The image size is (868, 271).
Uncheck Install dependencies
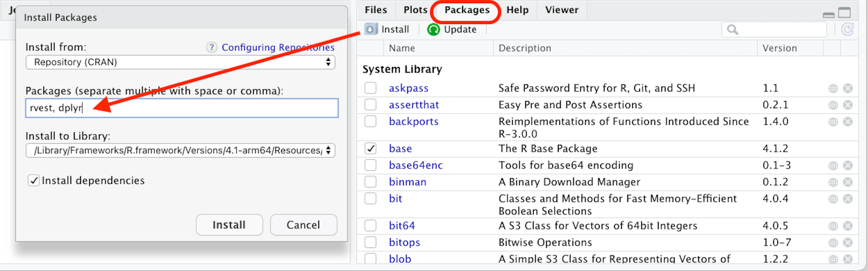click(x=33, y=181)
